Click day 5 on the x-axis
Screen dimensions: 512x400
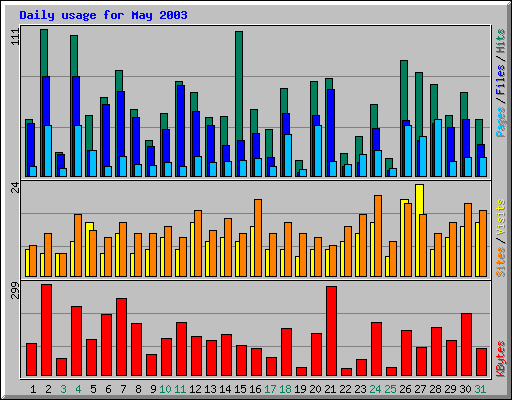click(x=93, y=389)
